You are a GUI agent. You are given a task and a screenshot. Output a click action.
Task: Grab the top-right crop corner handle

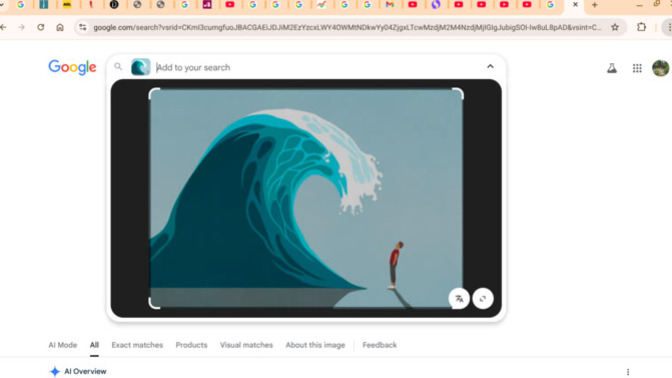(x=458, y=93)
